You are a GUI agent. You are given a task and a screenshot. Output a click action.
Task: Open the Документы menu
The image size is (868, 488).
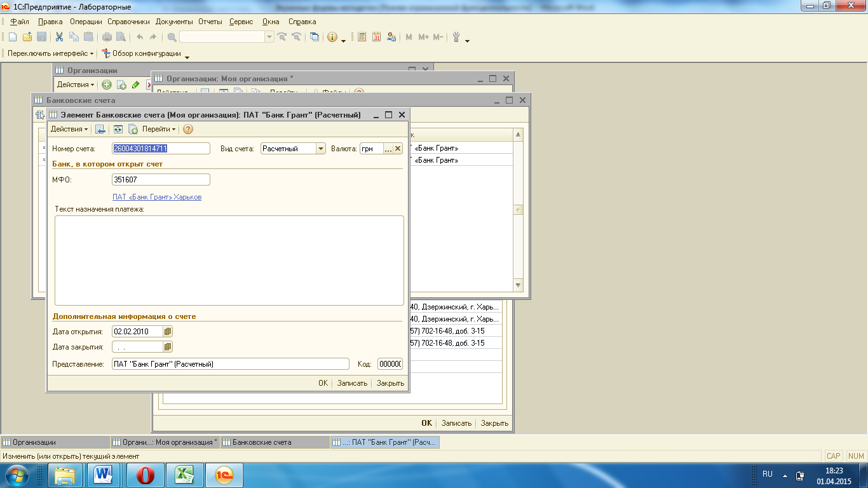click(x=174, y=22)
